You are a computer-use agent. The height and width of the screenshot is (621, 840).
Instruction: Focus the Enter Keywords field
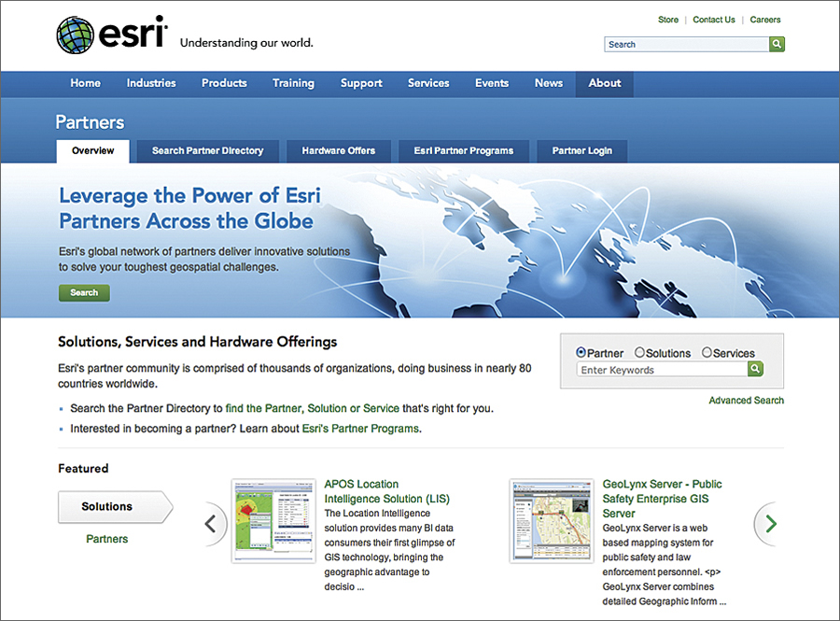tap(662, 369)
